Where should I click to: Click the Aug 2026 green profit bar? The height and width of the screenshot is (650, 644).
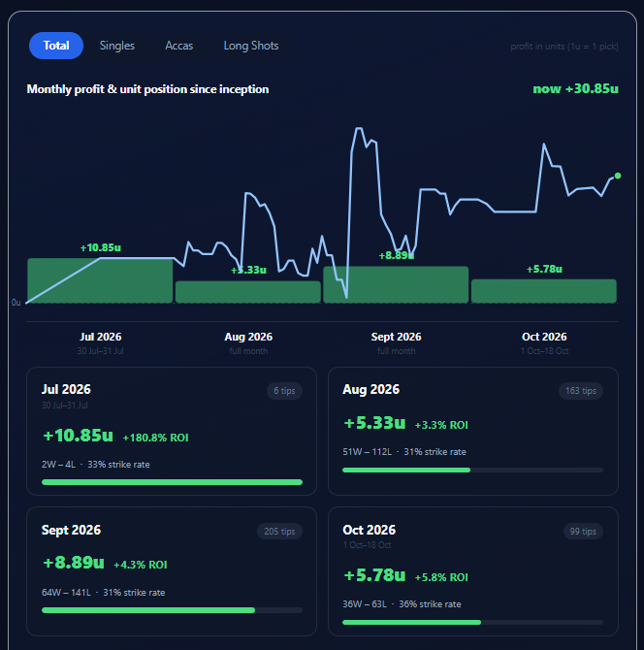pos(248,292)
